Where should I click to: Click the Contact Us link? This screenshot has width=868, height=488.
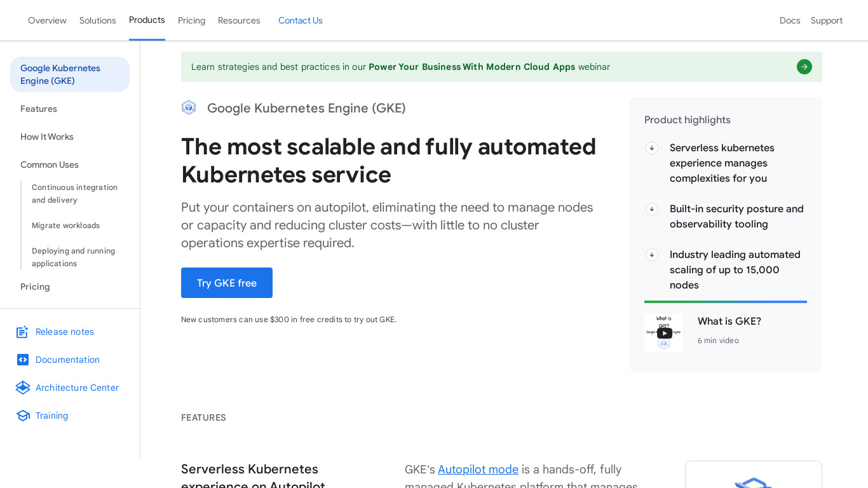point(301,20)
